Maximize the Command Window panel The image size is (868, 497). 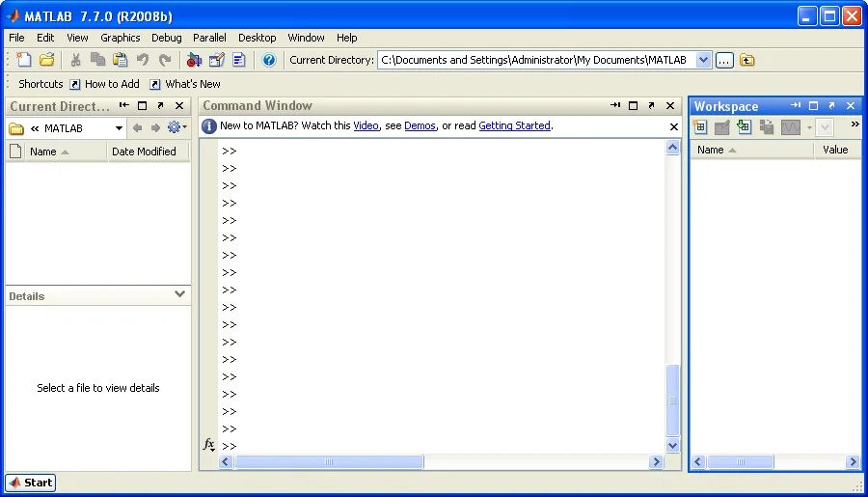[634, 105]
